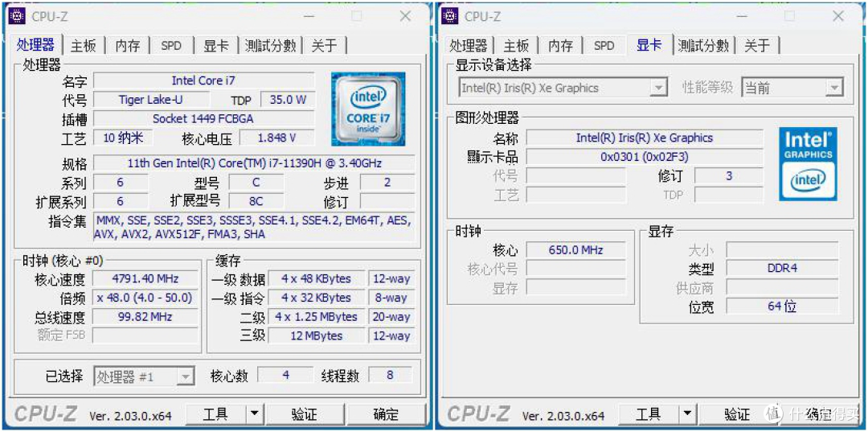Open 关于 tab in right window

point(757,45)
